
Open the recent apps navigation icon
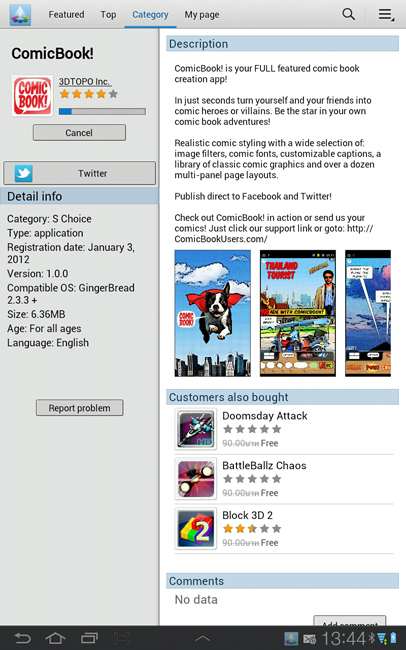[89, 638]
